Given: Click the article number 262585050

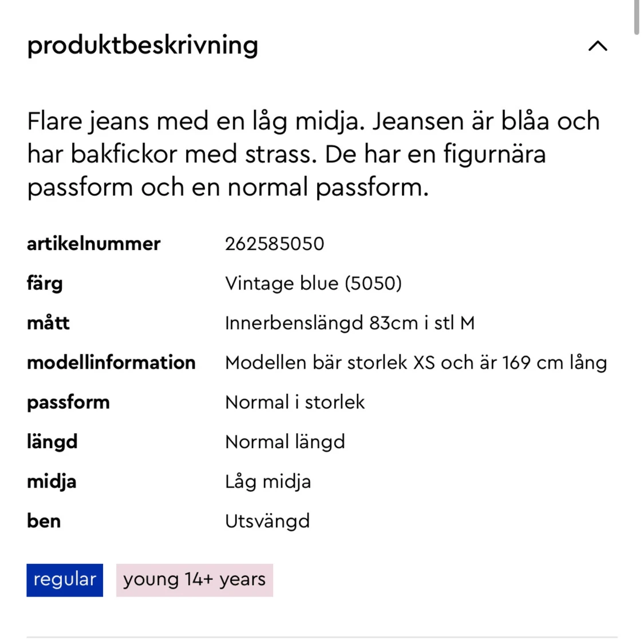Looking at the screenshot, I should (275, 244).
